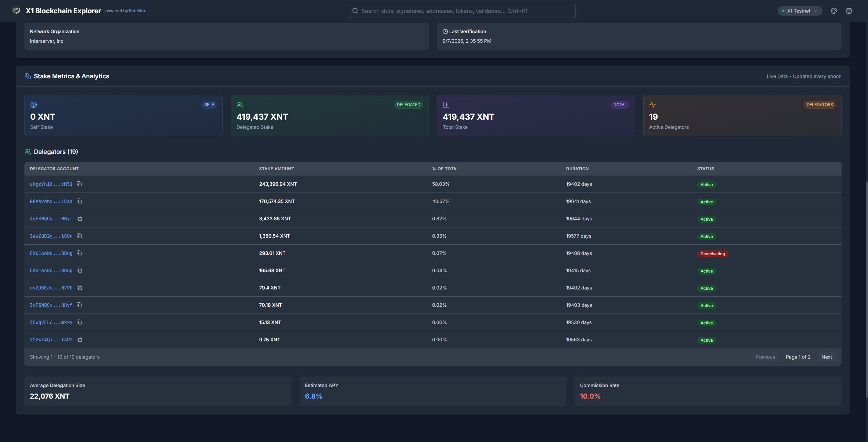868x442 pixels.
Task: Open delegator 35WqVEL6...mxxy account link
Action: pos(51,322)
